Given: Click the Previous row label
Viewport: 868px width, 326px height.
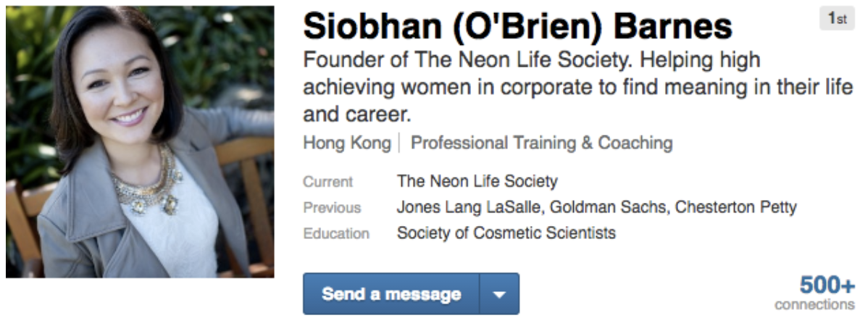Looking at the screenshot, I should 332,208.
